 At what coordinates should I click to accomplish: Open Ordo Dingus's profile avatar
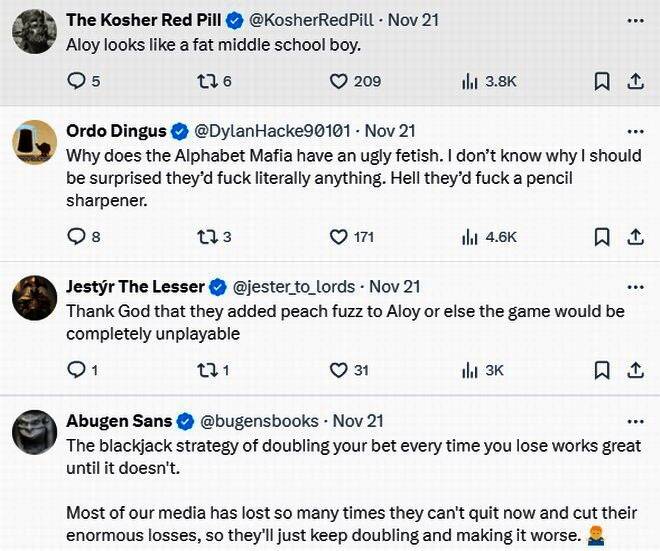(33, 142)
